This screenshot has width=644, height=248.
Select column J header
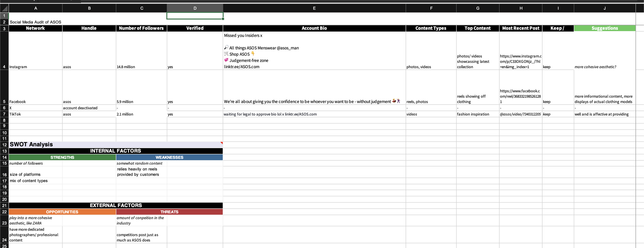pos(605,8)
